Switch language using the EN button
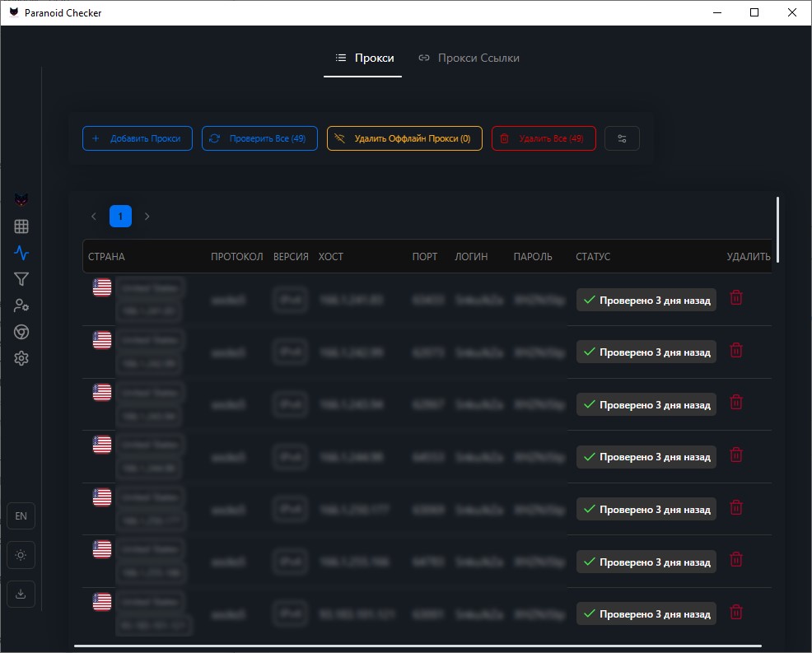This screenshot has width=812, height=653. 21,516
